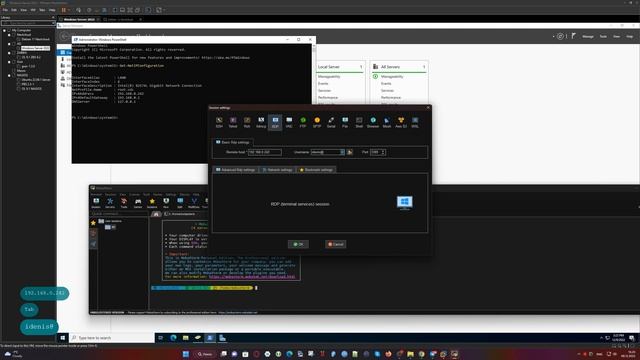Click Cancel in Session settings dialog
This screenshot has width=640, height=360.
[336, 244]
